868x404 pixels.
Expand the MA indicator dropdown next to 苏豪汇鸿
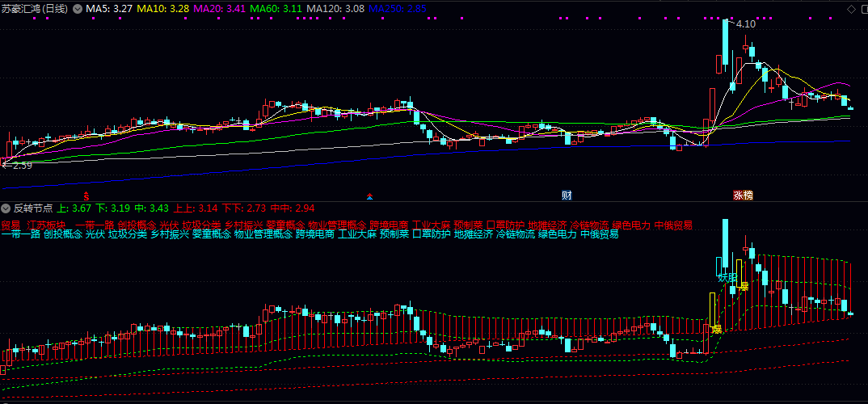click(x=78, y=8)
